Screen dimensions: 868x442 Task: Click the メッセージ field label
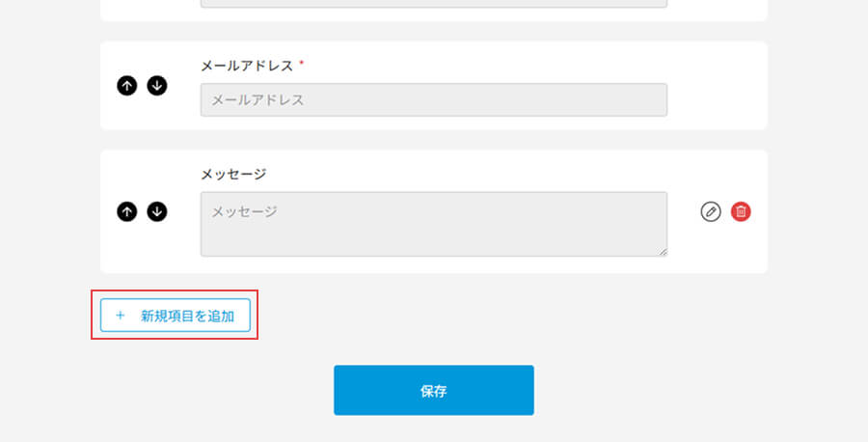click(x=233, y=174)
